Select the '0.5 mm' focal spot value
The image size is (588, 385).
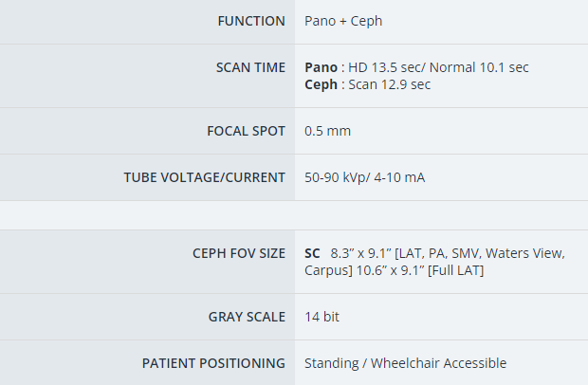tap(327, 131)
